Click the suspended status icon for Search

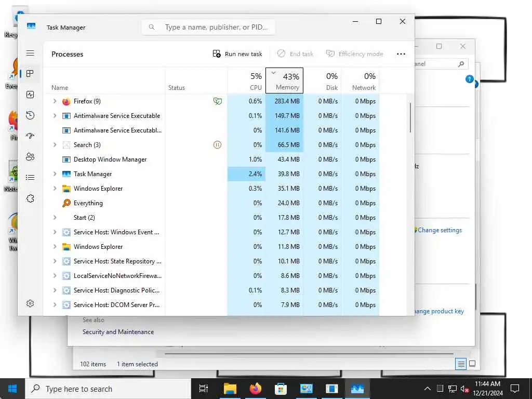tap(217, 145)
